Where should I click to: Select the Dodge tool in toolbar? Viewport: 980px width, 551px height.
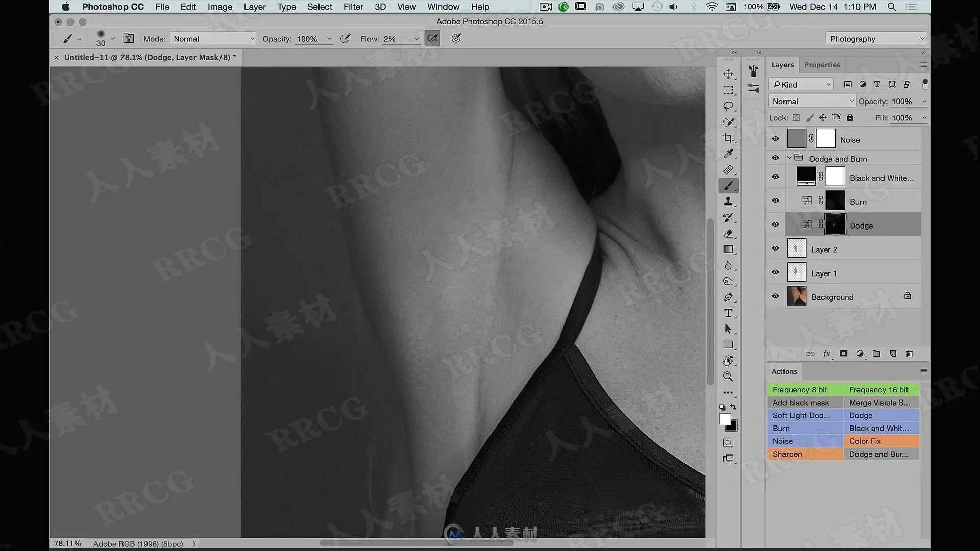coord(728,281)
